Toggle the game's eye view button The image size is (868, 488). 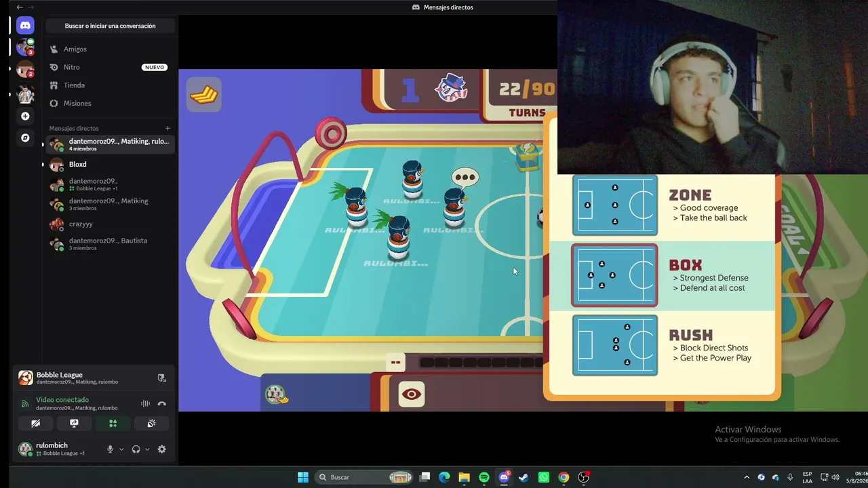click(411, 394)
